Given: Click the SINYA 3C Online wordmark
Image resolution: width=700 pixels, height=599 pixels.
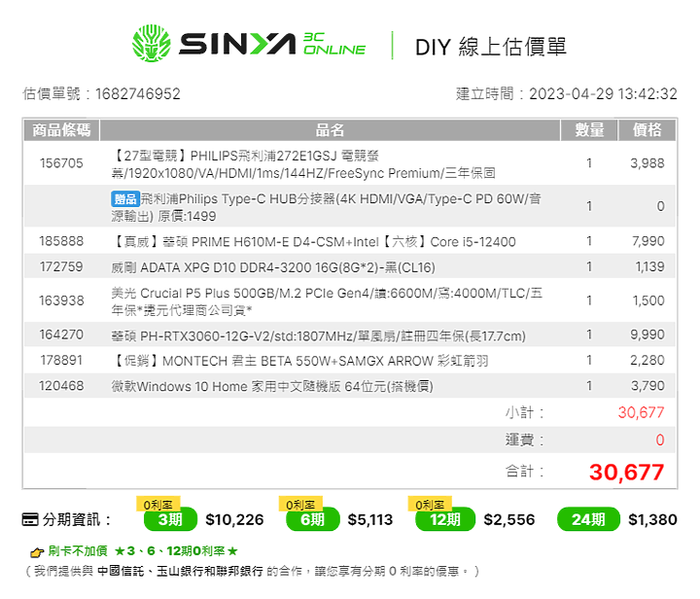Looking at the screenshot, I should tap(272, 44).
